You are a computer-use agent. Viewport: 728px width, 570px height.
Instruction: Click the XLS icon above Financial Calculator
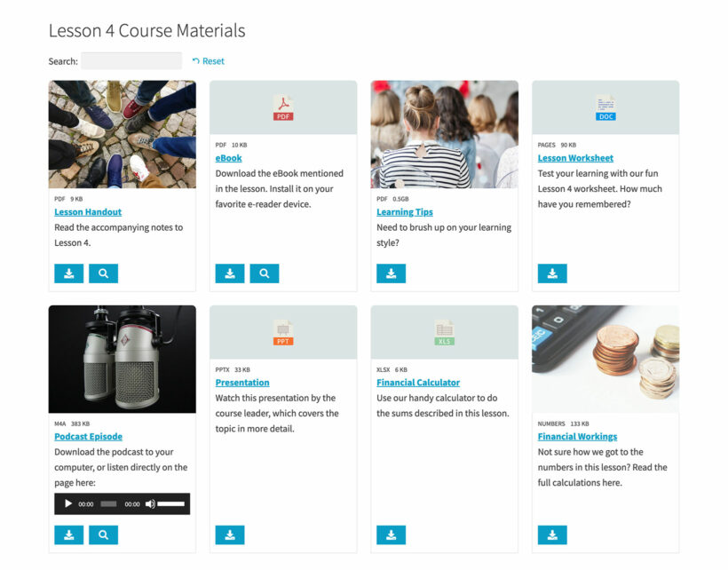pos(444,330)
